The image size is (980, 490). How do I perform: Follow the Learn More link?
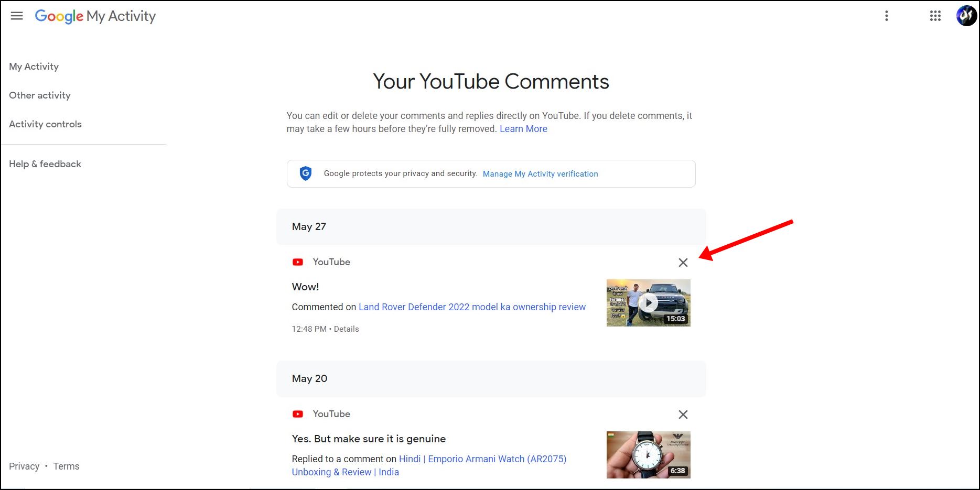coord(523,129)
